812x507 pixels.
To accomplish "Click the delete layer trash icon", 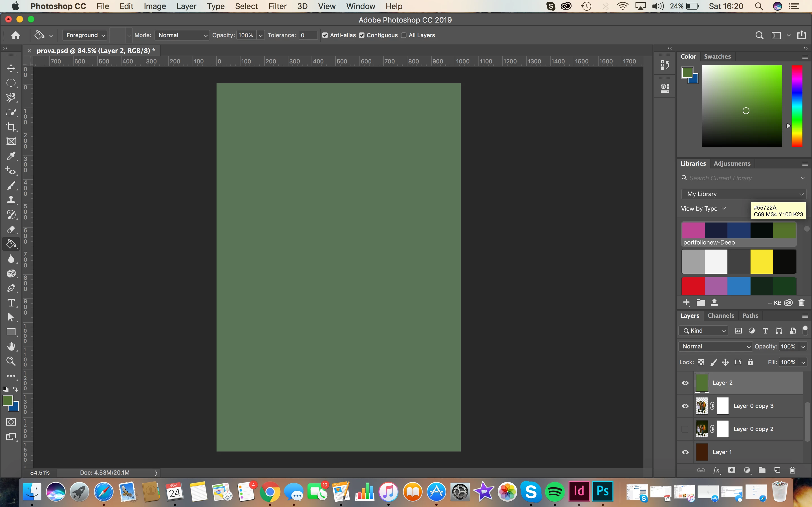I will point(793,470).
